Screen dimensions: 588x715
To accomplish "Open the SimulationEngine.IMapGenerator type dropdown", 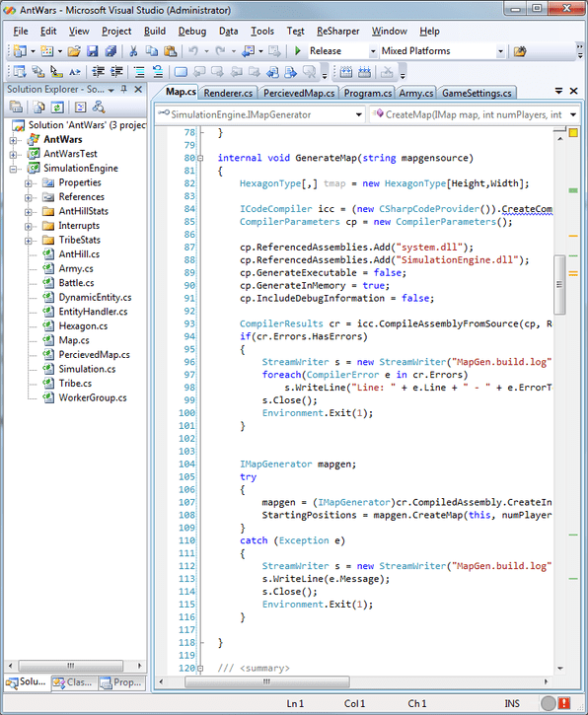I will [358, 115].
